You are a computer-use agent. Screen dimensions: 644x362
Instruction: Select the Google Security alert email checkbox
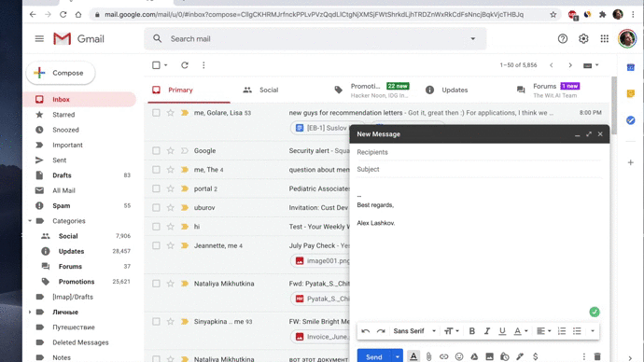click(156, 150)
